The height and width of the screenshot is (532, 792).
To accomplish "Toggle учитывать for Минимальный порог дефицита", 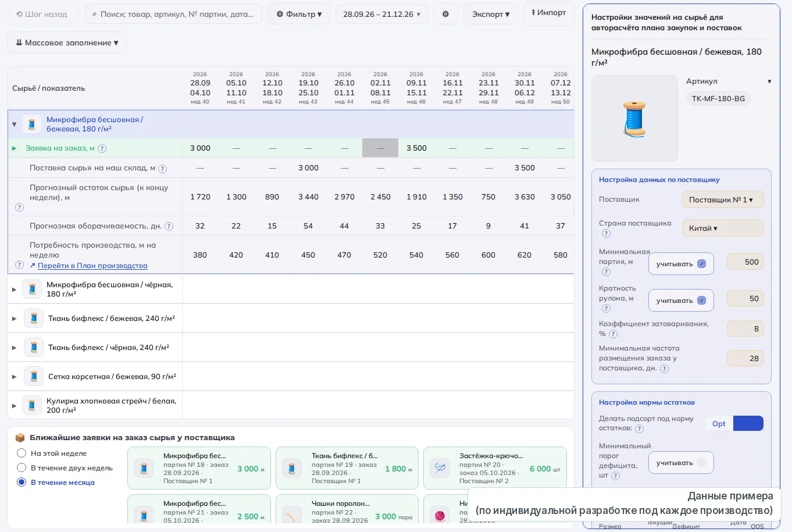I will (x=701, y=463).
